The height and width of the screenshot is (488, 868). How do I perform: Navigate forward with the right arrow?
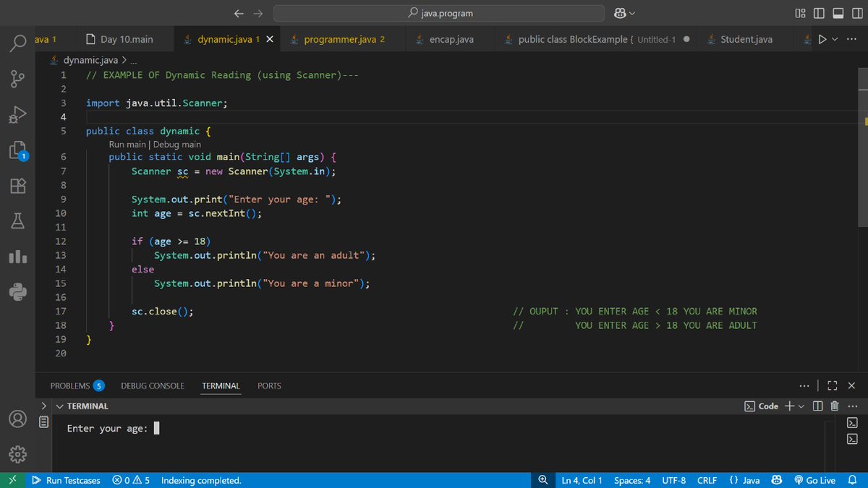click(x=259, y=13)
